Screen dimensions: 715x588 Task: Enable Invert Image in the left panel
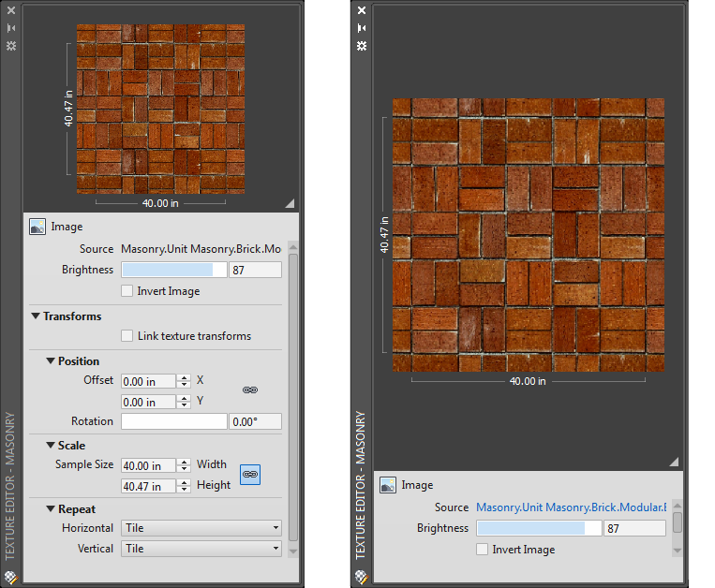[x=127, y=291]
